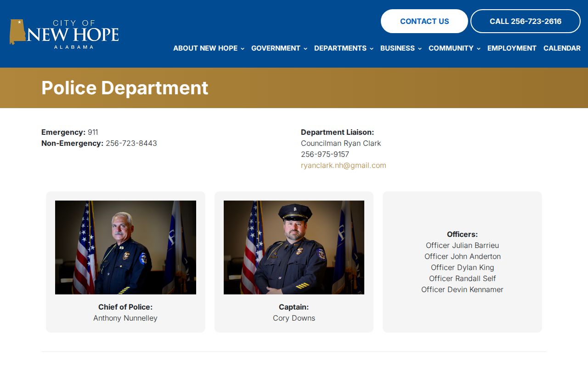Screen dimensions: 588x368
Task: Select Officer John Anderton
Action: click(463, 257)
